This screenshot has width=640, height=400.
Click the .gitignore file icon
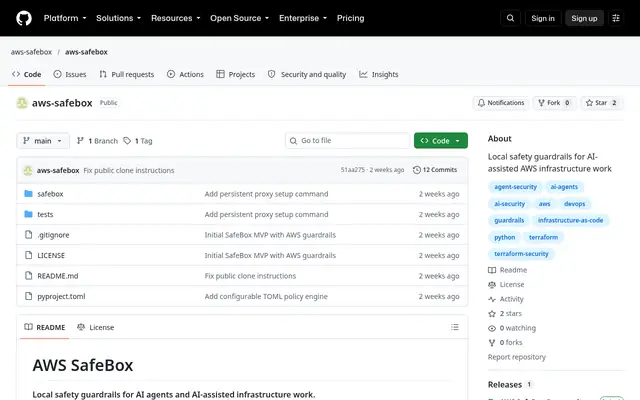click(28, 235)
